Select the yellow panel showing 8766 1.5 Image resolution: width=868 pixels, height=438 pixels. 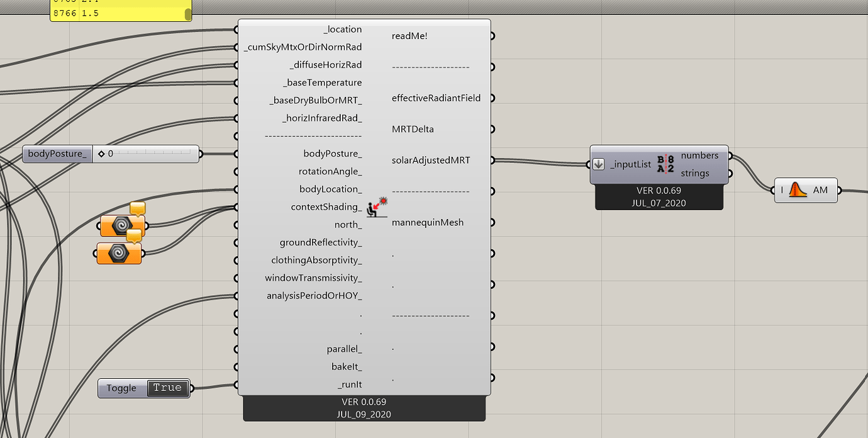click(120, 13)
